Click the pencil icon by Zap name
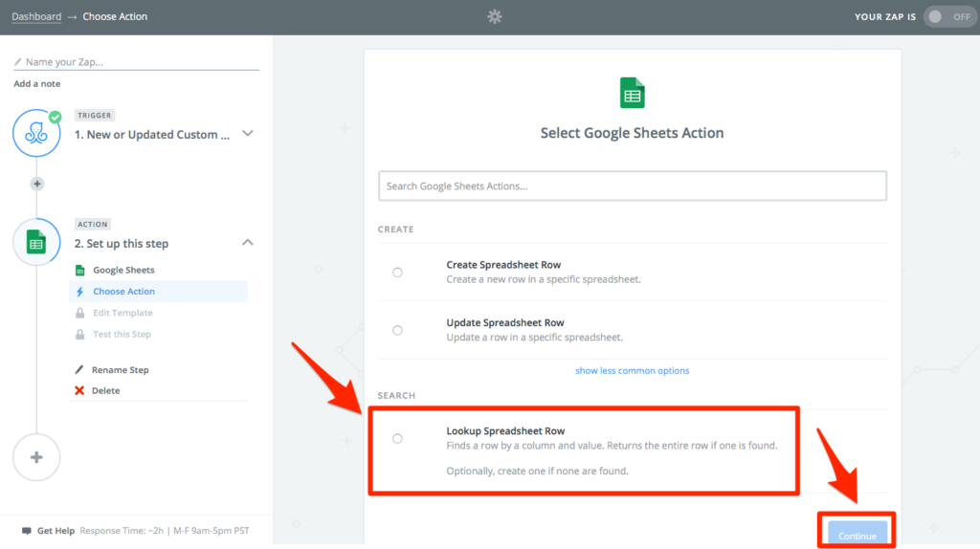 [18, 62]
